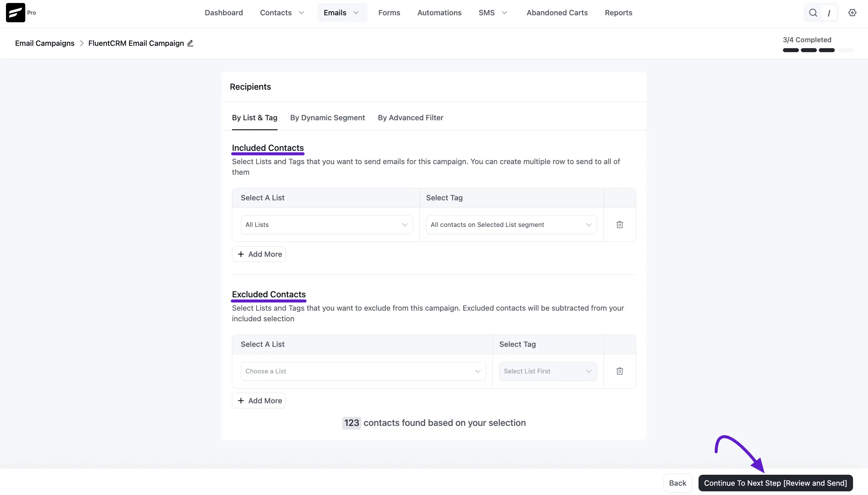Expand the Contacts menu chevron
The width and height of the screenshot is (868, 495).
[x=301, y=13]
